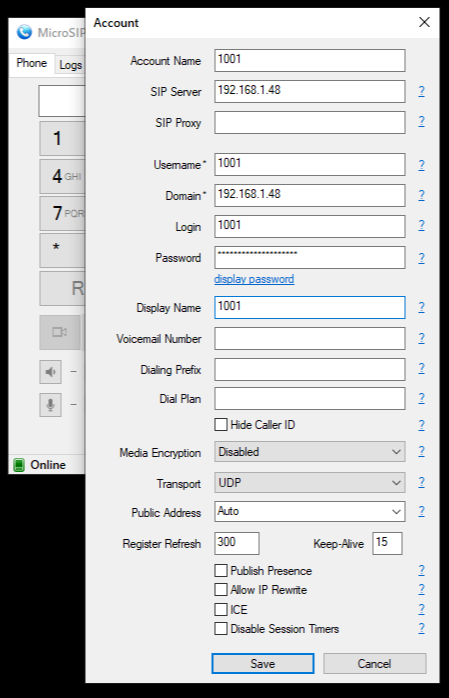Dial digit 7 on MicroSIP keypad
This screenshot has width=449, height=698.
62,213
